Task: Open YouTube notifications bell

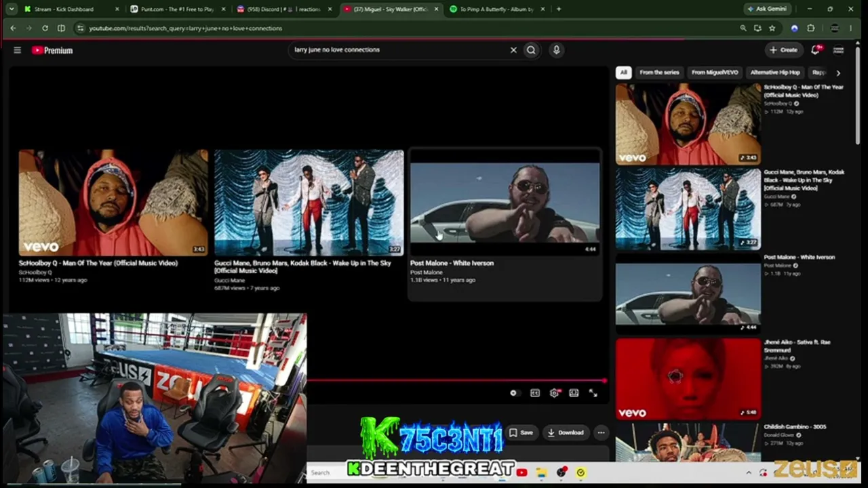Action: point(816,50)
